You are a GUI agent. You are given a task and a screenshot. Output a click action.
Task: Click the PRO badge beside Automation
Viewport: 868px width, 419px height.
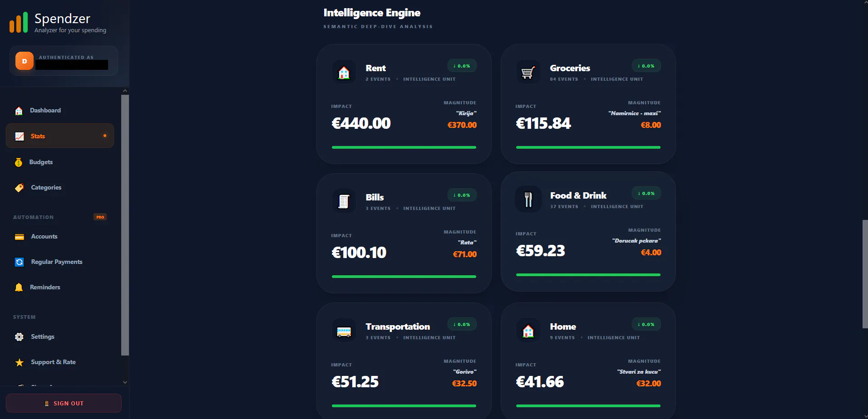(100, 217)
